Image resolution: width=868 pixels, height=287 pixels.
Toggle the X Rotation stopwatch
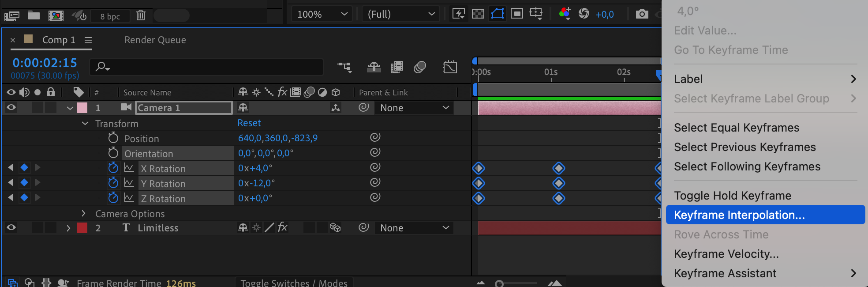coord(113,168)
